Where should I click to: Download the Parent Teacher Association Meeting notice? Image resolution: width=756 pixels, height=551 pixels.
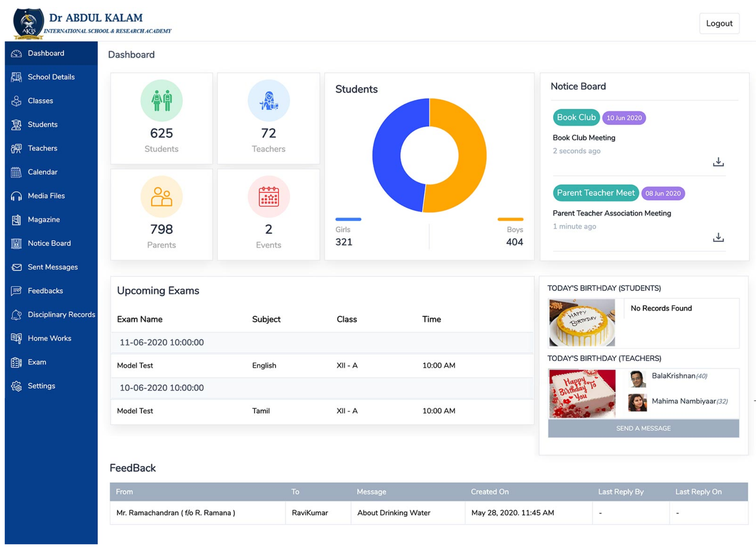coord(719,237)
